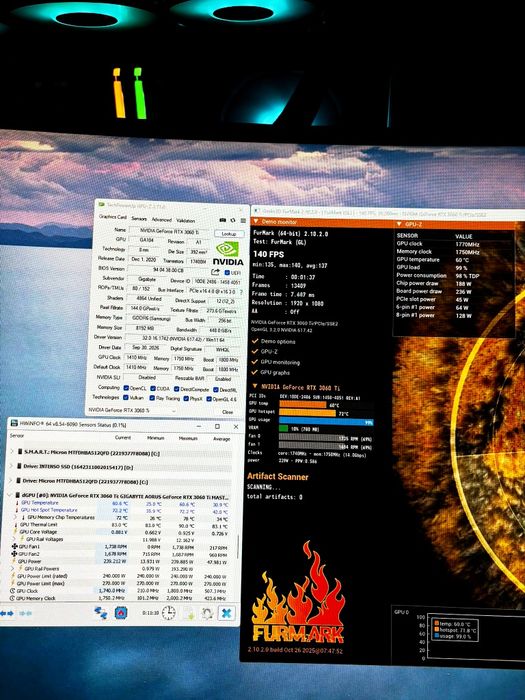The height and width of the screenshot is (700, 525).
Task: Click the GPU-Z refresh icon
Action: point(233,220)
